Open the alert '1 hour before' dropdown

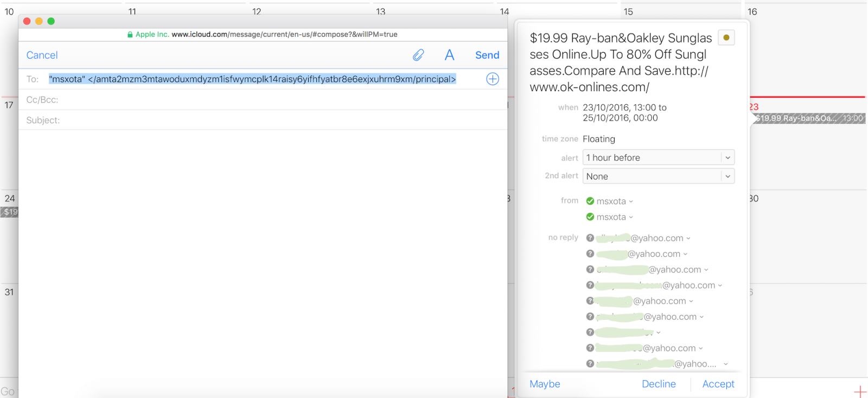658,157
